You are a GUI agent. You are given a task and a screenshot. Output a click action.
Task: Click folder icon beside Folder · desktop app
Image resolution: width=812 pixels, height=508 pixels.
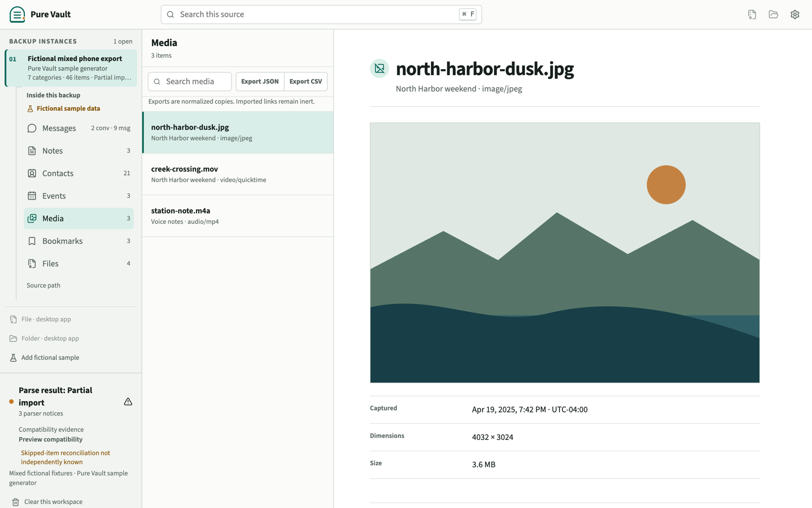point(13,338)
